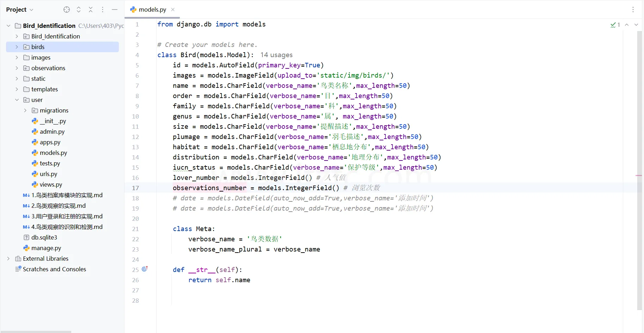
Task: Open views.py in the project tree
Action: click(51, 184)
